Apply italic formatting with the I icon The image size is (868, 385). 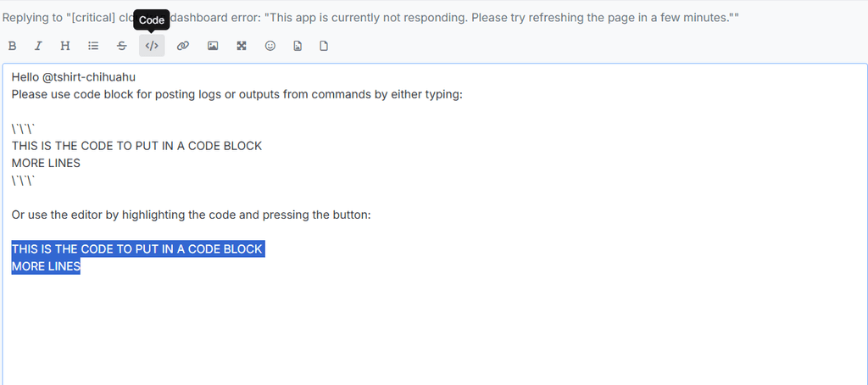coord(38,46)
